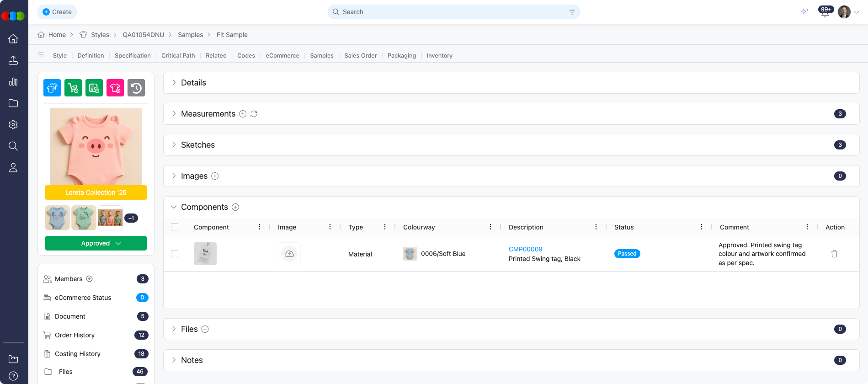Click the green document add action icon
Image resolution: width=868 pixels, height=384 pixels.
click(94, 88)
